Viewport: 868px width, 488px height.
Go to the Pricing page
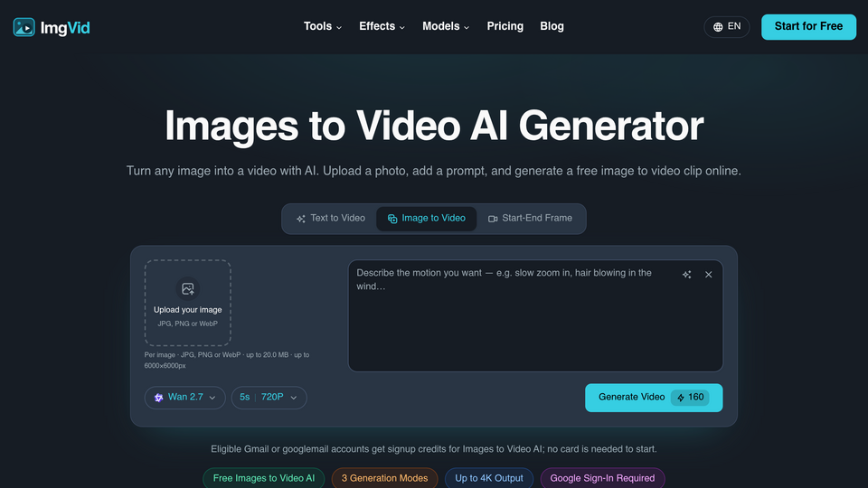click(505, 26)
